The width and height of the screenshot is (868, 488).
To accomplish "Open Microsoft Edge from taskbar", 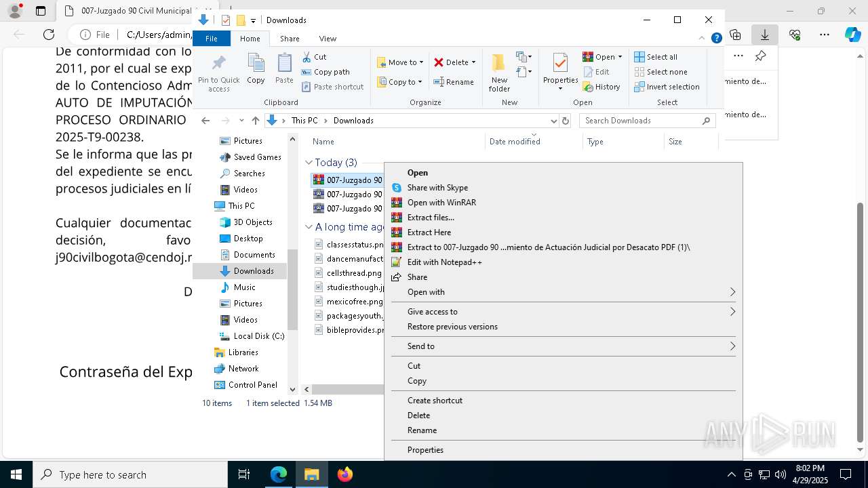I will click(279, 474).
